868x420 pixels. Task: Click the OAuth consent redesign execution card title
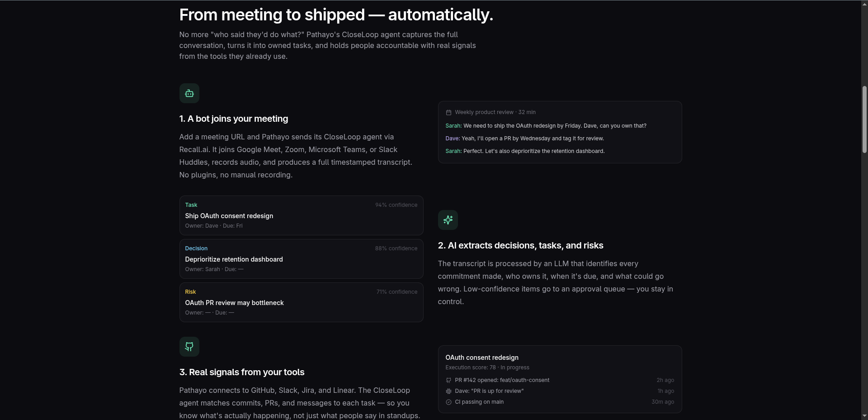pyautogui.click(x=482, y=358)
